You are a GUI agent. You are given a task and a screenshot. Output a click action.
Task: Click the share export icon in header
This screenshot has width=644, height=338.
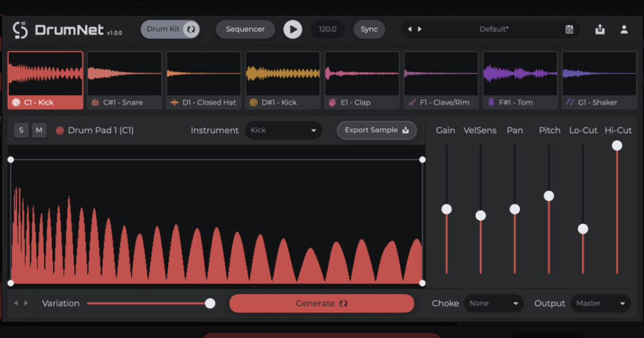(x=600, y=30)
